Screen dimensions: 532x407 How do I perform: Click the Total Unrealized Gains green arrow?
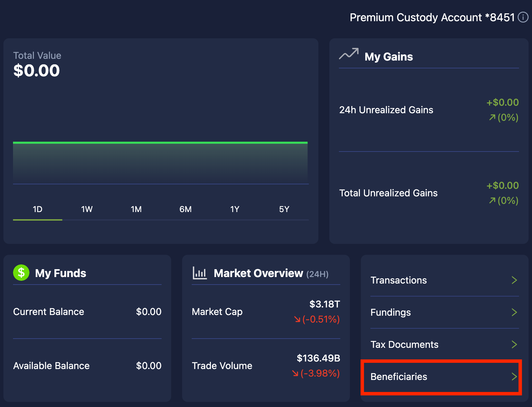(492, 201)
